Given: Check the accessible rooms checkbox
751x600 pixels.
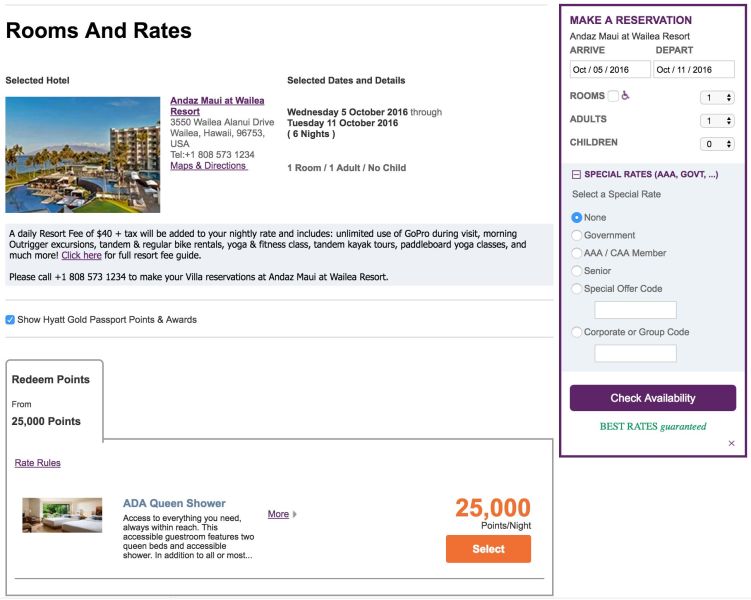Looking at the screenshot, I should [613, 96].
